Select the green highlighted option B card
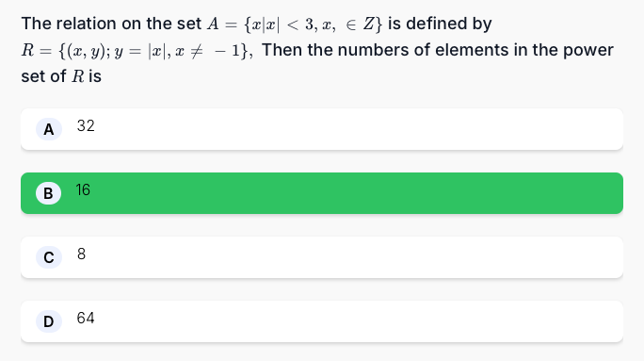Viewport: 644px width, 361px height. pyautogui.click(x=322, y=193)
